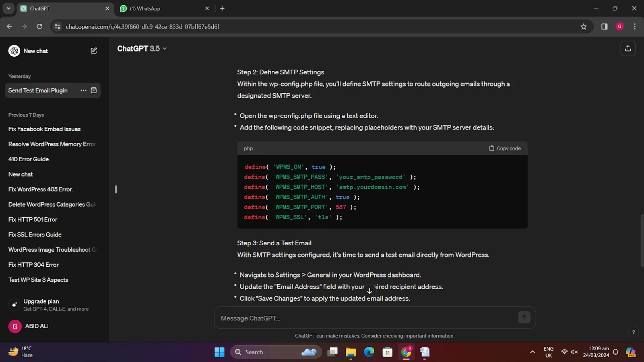Click the Upgrade plan sparkle icon
The height and width of the screenshot is (362, 644).
[x=14, y=304]
